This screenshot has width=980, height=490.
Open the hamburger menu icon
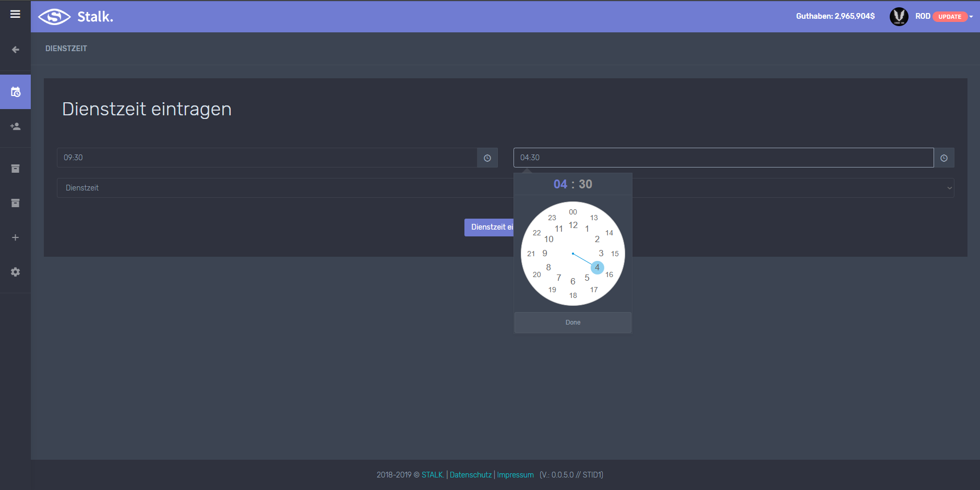[x=15, y=14]
